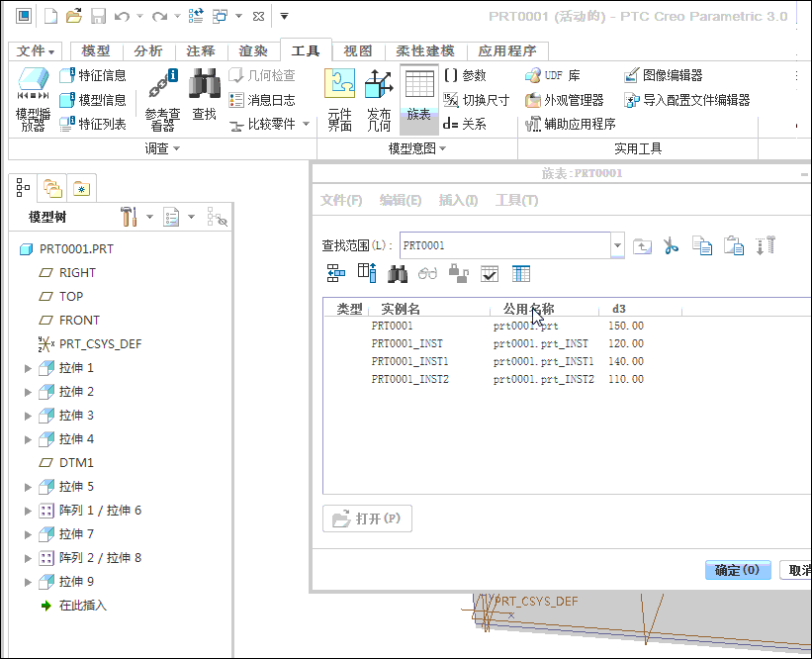This screenshot has height=659, width=812.
Task: Open Feature List (特征列表)
Action: click(93, 124)
